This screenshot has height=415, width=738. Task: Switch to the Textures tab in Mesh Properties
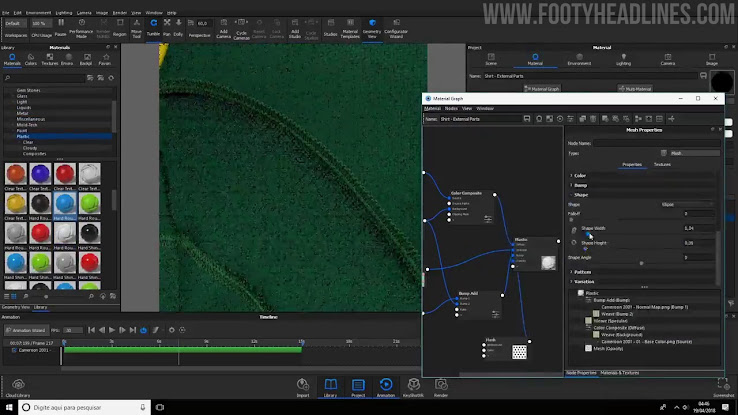click(x=662, y=164)
